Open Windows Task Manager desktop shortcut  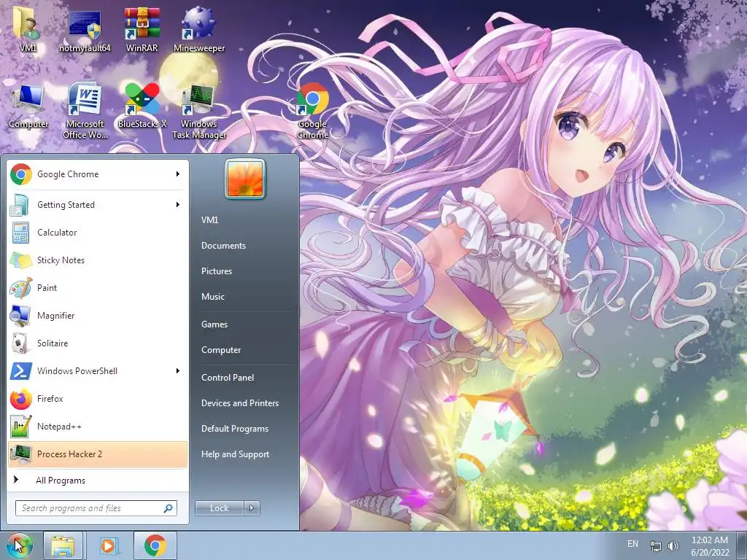(199, 112)
